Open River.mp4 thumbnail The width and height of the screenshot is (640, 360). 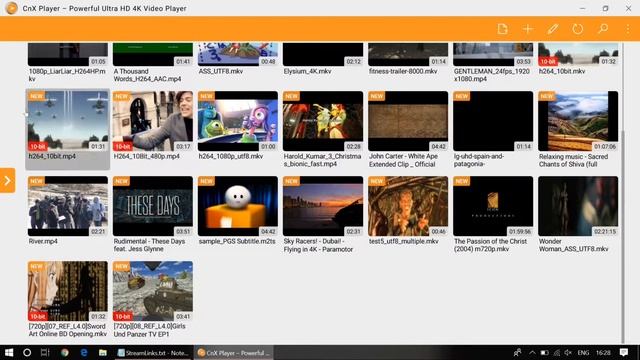pyautogui.click(x=68, y=206)
